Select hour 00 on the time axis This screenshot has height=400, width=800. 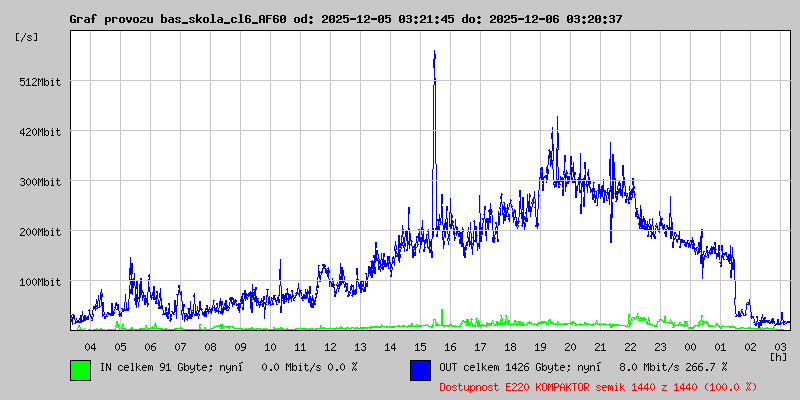click(690, 346)
